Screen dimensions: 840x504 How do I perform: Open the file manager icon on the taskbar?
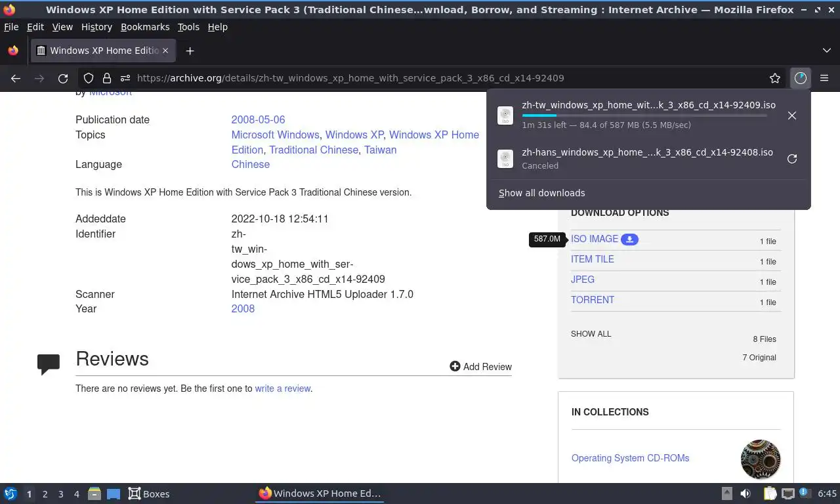coord(94,493)
